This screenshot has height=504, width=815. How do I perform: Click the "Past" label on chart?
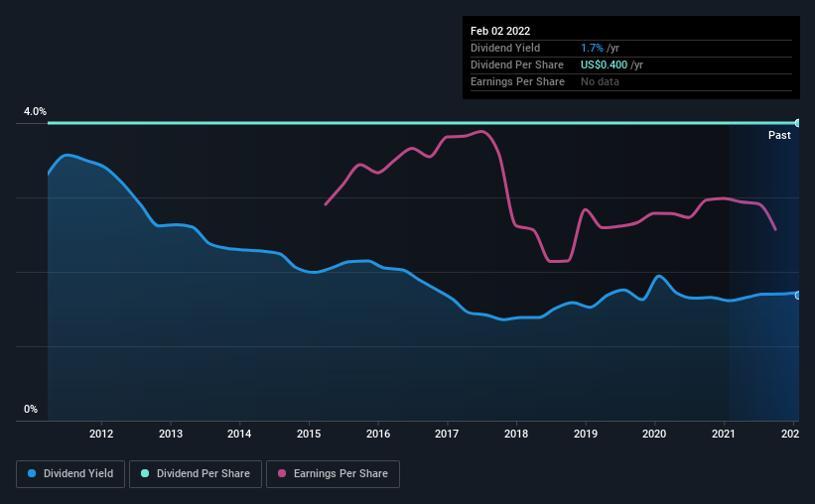(x=779, y=135)
